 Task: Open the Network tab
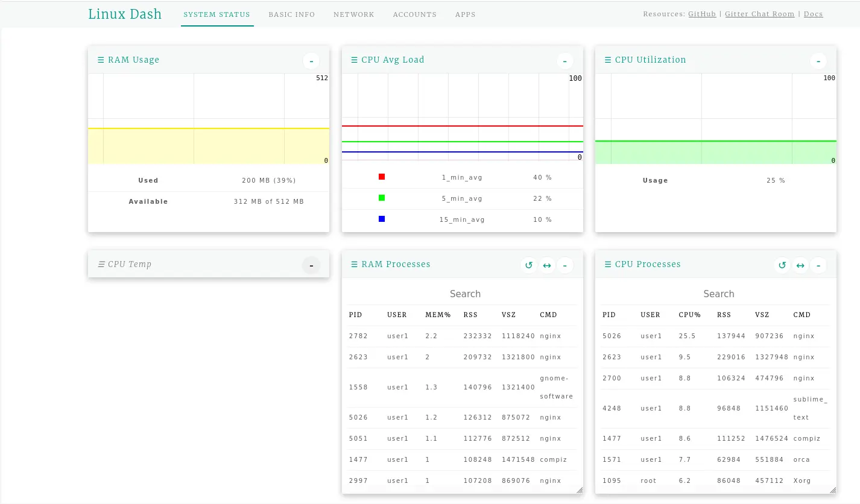click(x=354, y=14)
